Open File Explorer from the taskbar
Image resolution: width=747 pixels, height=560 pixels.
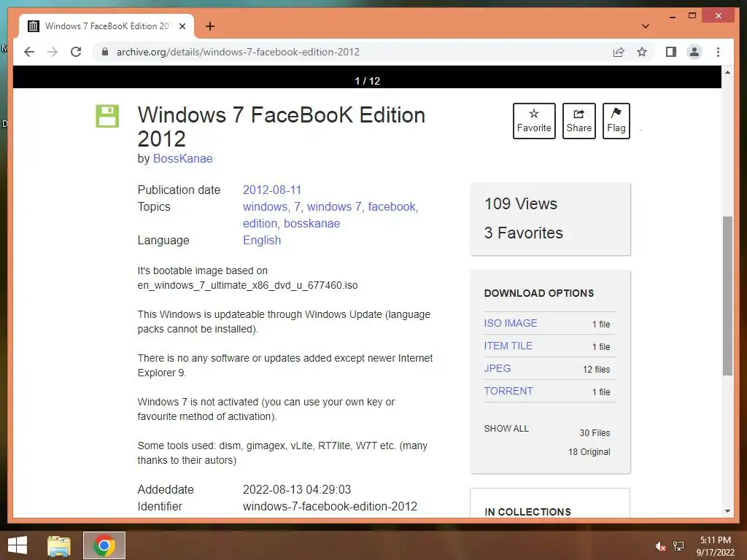click(x=58, y=545)
